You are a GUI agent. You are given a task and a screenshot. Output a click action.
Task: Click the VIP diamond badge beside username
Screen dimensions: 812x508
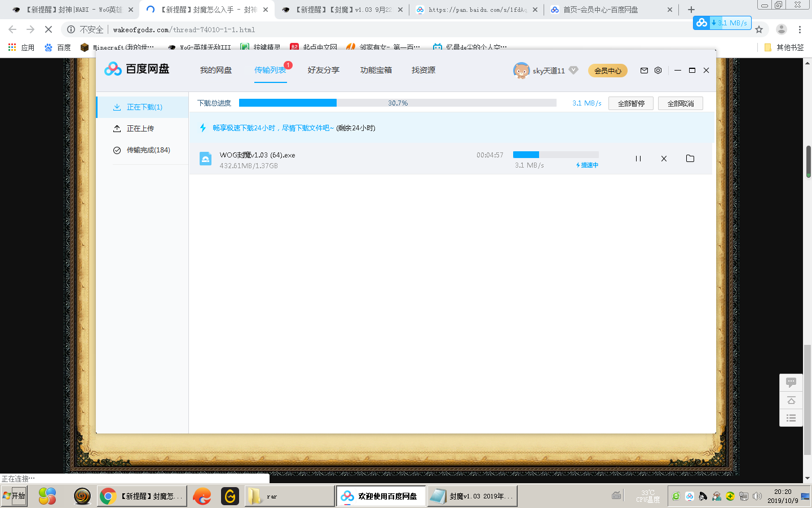[x=573, y=70]
